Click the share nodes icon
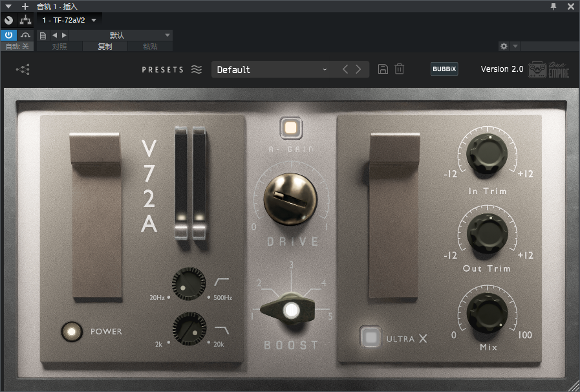The height and width of the screenshot is (392, 580). pos(23,69)
